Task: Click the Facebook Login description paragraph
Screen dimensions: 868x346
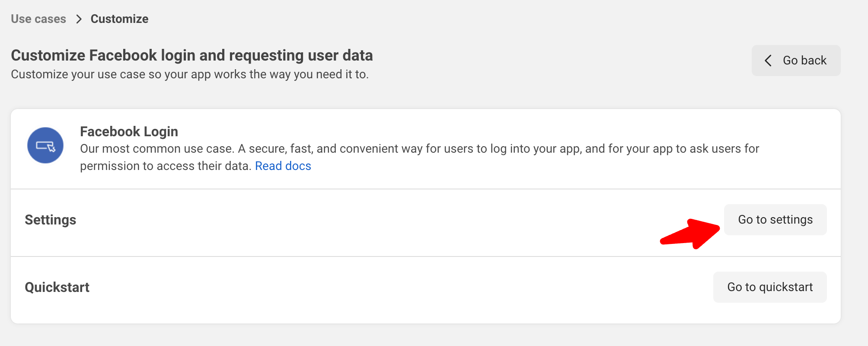Action: point(419,149)
